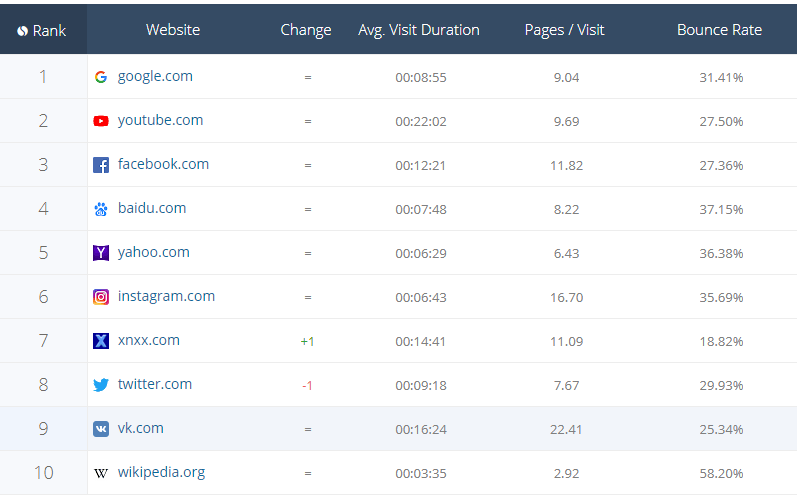The width and height of the screenshot is (797, 500).
Task: Click the Instagram favicon icon
Action: pos(101,297)
